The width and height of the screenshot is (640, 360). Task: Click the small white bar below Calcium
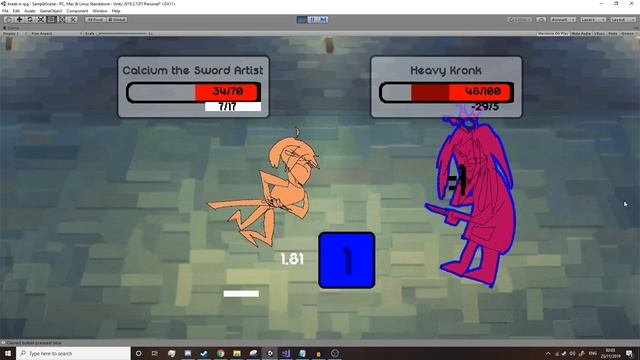[241, 293]
